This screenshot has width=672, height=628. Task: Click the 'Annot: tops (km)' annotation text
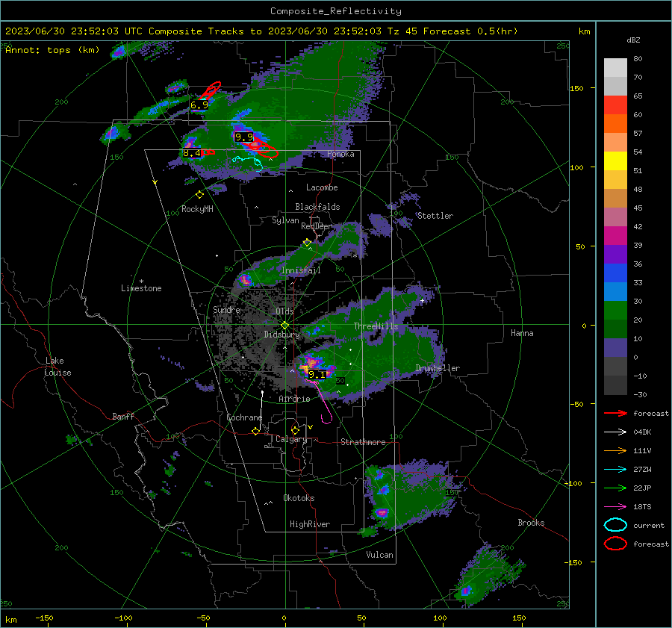(53, 50)
